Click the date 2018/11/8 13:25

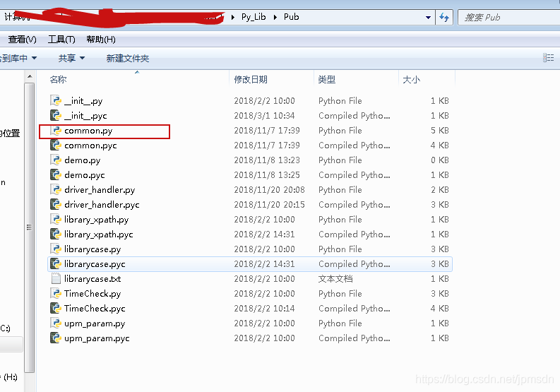[x=267, y=175]
